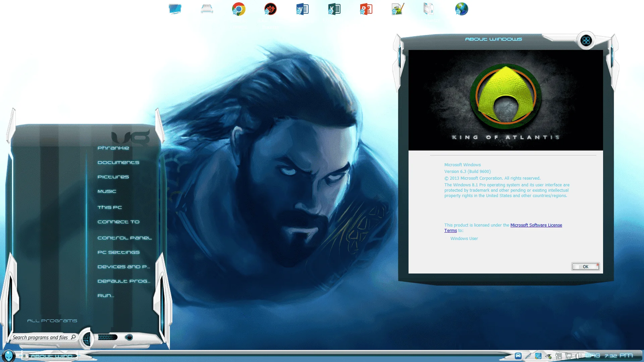644x362 pixels.
Task: Click the Windows User licensee name
Action: tap(464, 239)
